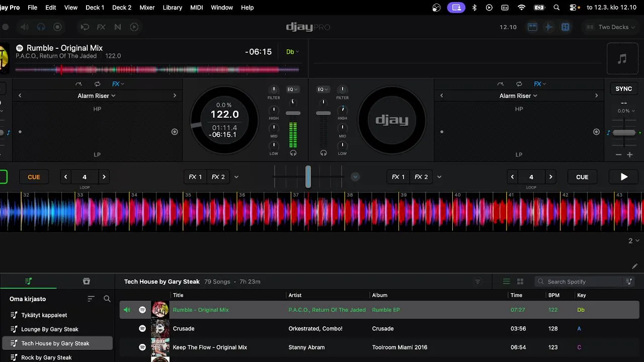Image resolution: width=644 pixels, height=362 pixels.
Task: Open the Mixer menu
Action: (x=147, y=8)
